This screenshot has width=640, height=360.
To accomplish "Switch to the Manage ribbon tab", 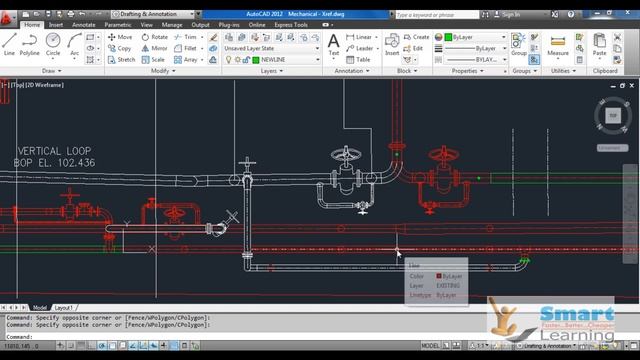I will tap(172, 25).
